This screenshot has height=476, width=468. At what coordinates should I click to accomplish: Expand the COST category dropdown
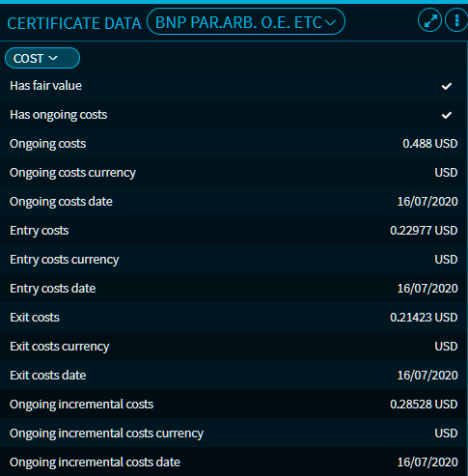coord(42,58)
